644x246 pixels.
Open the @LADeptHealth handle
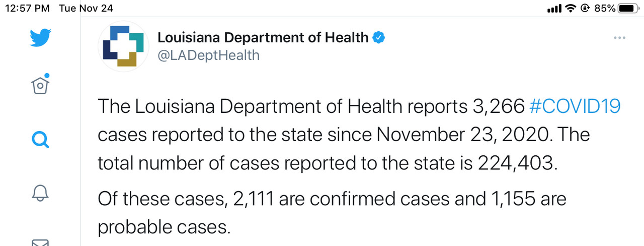pos(209,55)
